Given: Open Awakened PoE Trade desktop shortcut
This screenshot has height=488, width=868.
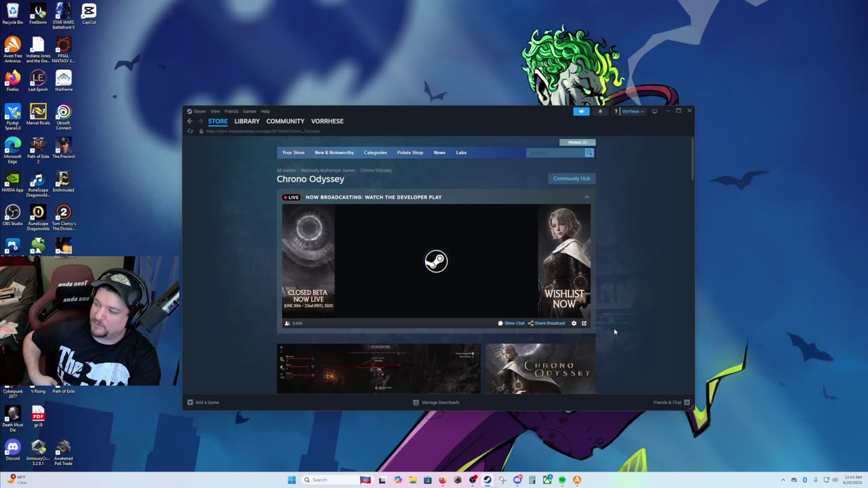Looking at the screenshot, I should (63, 453).
